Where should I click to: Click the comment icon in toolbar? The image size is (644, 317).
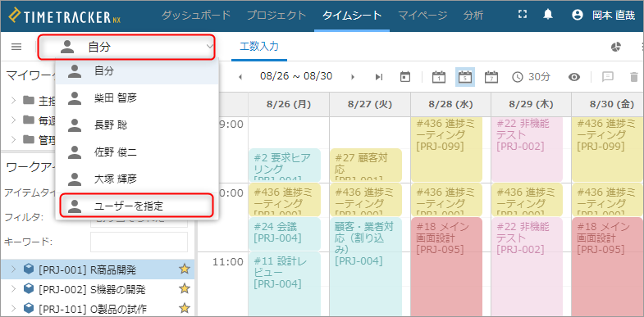click(x=607, y=77)
